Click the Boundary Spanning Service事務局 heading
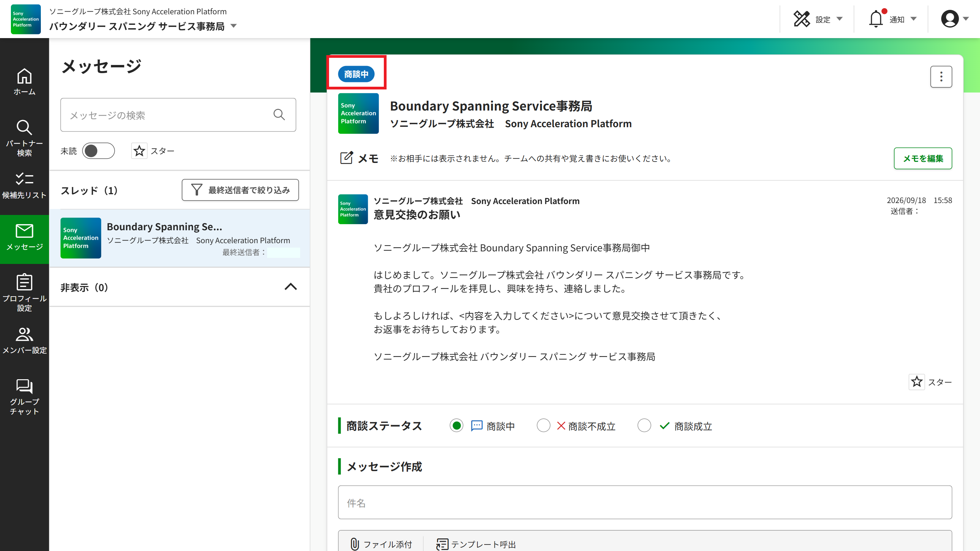The height and width of the screenshot is (551, 980). (491, 106)
